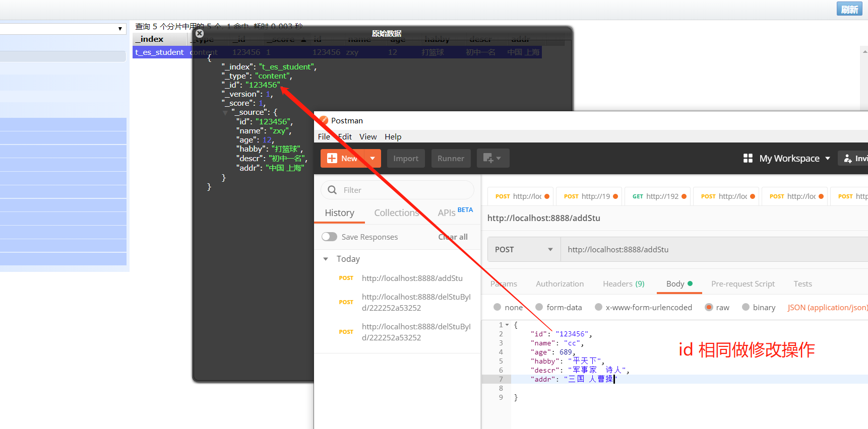Select the t_es_student result row cell

(159, 52)
